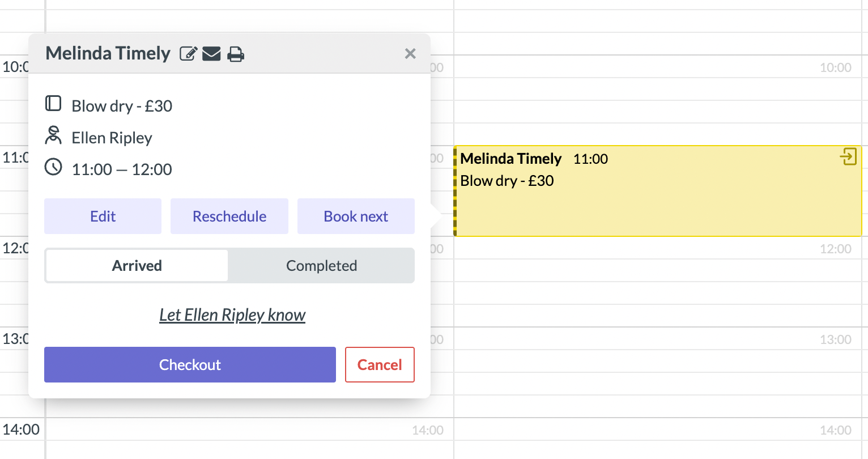The height and width of the screenshot is (459, 868).
Task: Mark the appointment as Arrived
Action: (136, 265)
